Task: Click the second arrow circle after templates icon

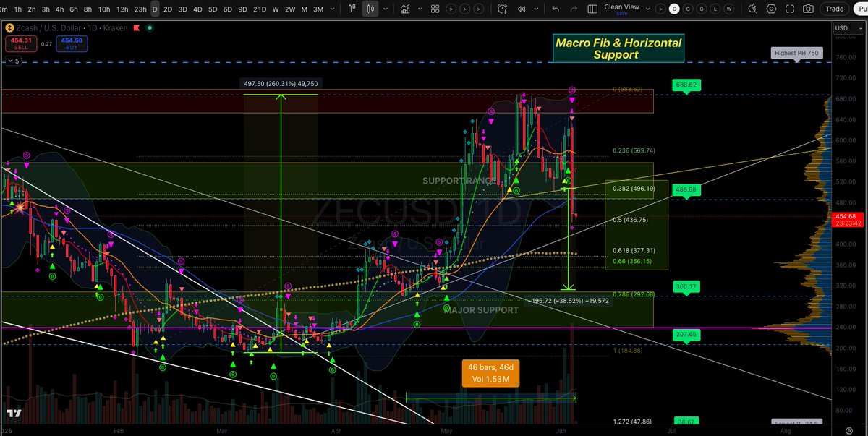Action: coord(465,9)
